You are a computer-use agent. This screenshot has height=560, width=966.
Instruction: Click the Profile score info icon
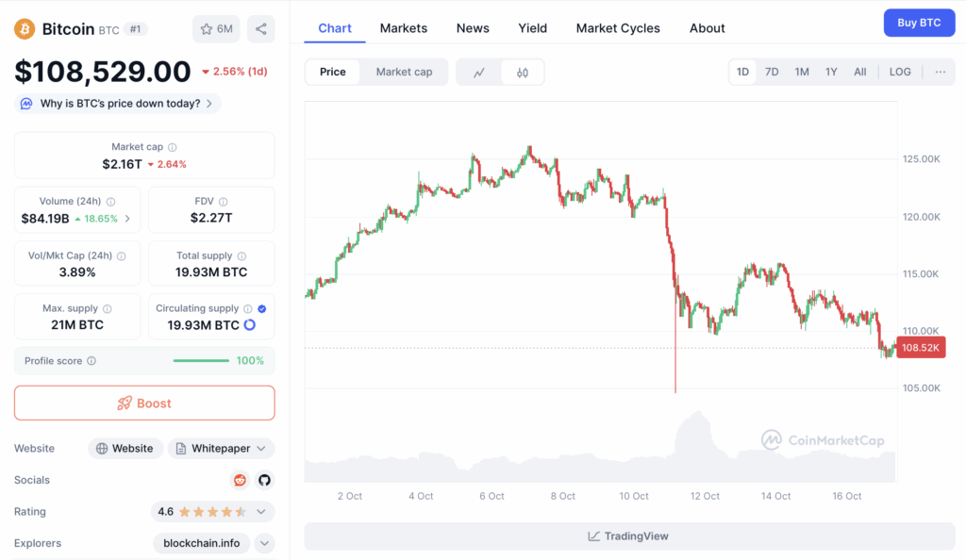click(x=92, y=361)
